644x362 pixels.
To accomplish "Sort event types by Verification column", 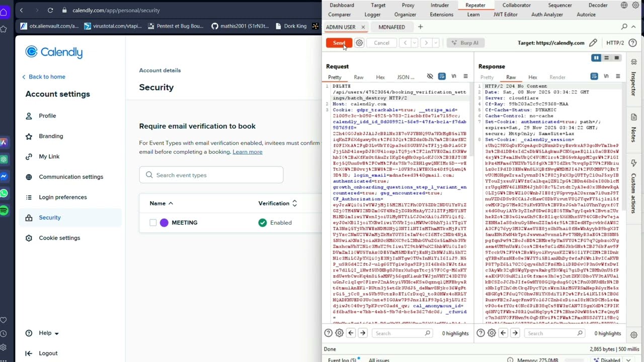I will pos(278,203).
